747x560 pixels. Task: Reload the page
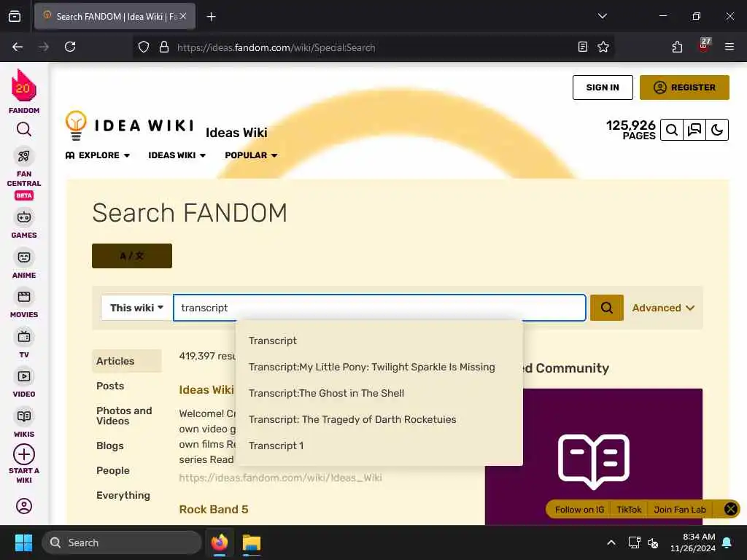click(x=70, y=47)
